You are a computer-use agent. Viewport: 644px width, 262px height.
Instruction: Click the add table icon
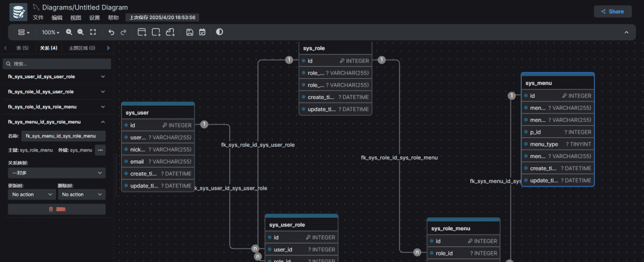click(142, 32)
